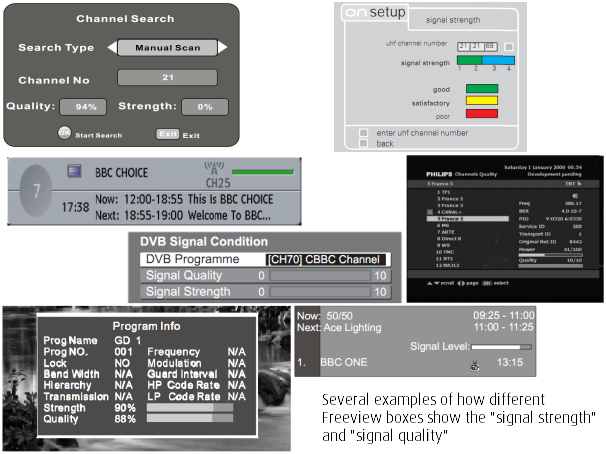Click the small TV icon near 13:15
The height and width of the screenshot is (454, 606).
475,366
